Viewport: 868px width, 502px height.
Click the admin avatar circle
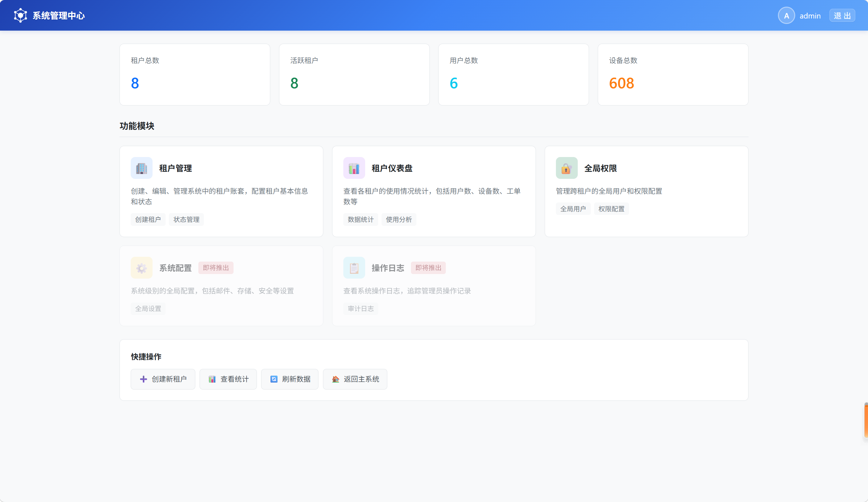pyautogui.click(x=786, y=15)
